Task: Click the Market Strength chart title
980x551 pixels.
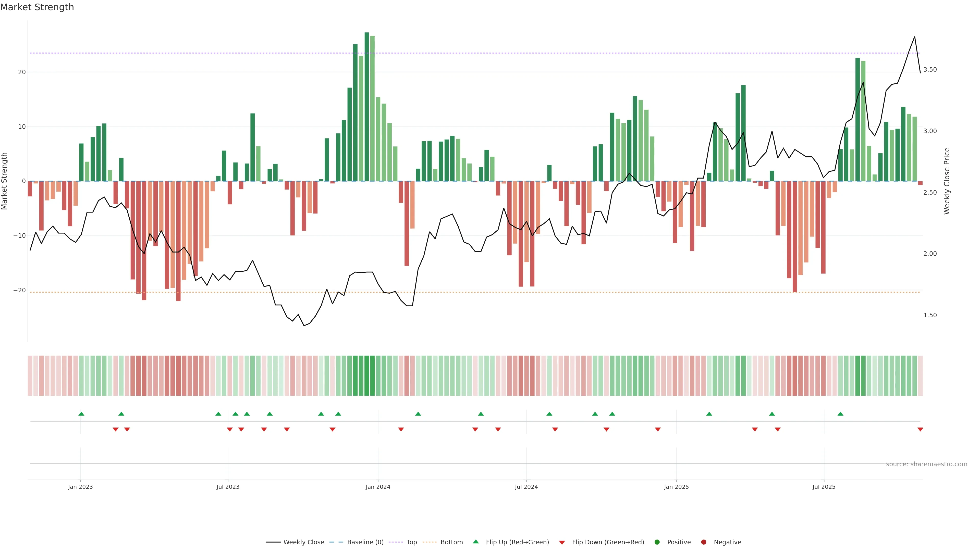Action: [x=37, y=7]
